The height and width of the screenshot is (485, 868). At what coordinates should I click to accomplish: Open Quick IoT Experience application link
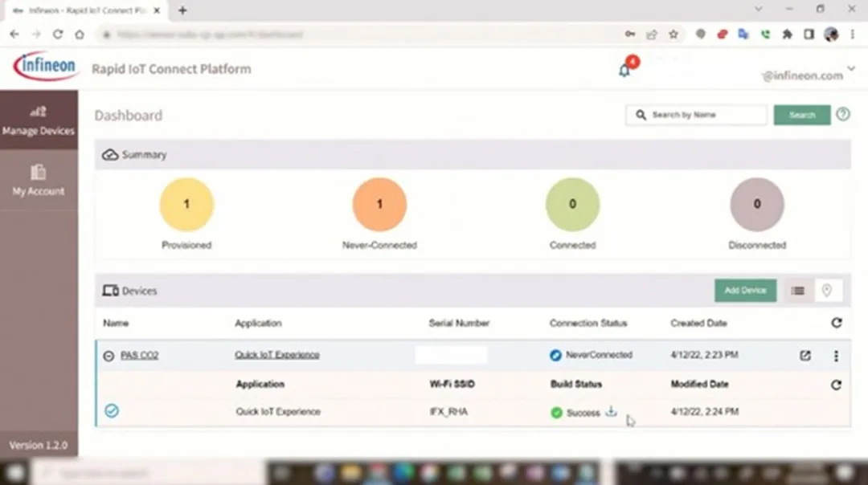click(x=276, y=354)
